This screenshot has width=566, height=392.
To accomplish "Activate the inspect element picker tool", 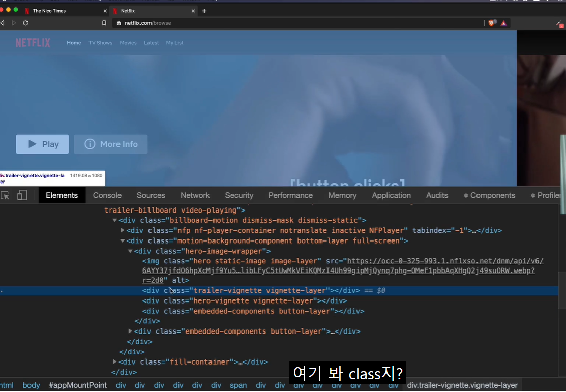I will pyautogui.click(x=5, y=195).
